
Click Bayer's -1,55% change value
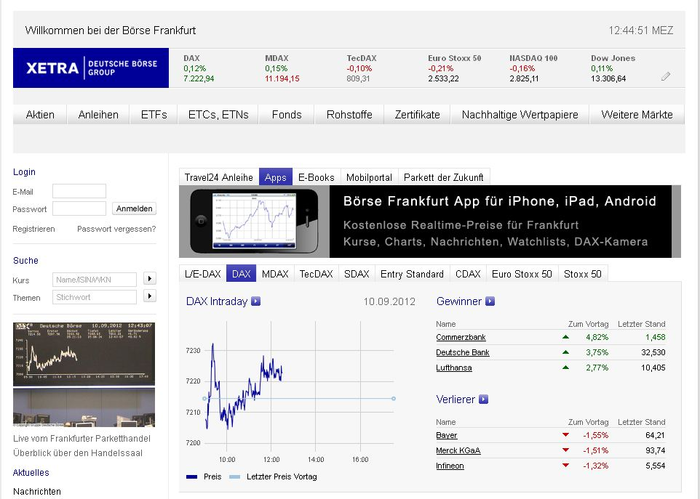596,435
